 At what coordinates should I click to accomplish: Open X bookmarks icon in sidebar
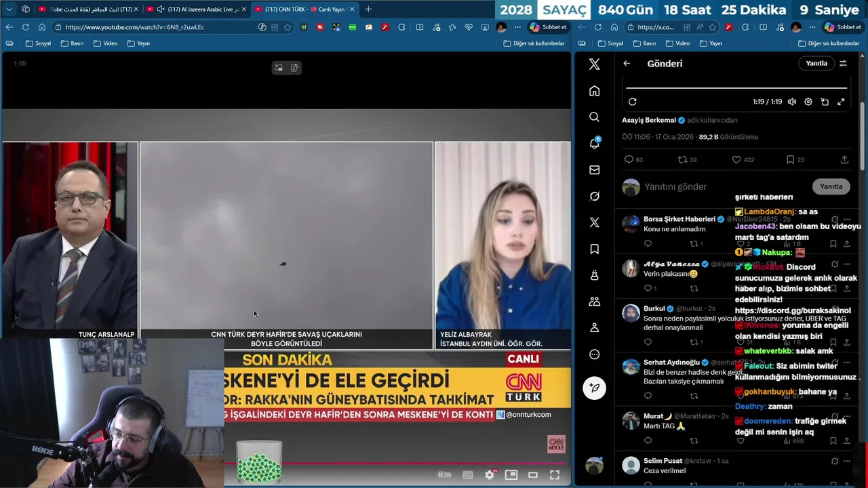594,249
